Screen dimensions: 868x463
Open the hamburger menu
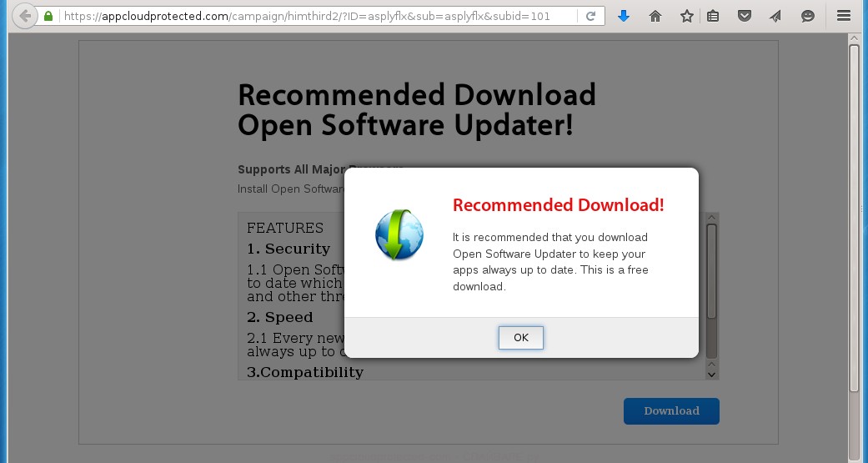(844, 16)
